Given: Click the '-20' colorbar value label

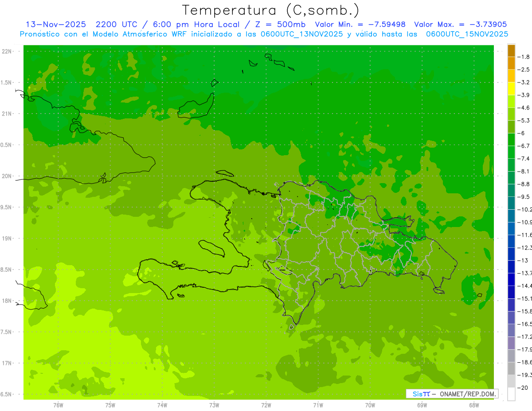Looking at the screenshot, I should coord(523,388).
